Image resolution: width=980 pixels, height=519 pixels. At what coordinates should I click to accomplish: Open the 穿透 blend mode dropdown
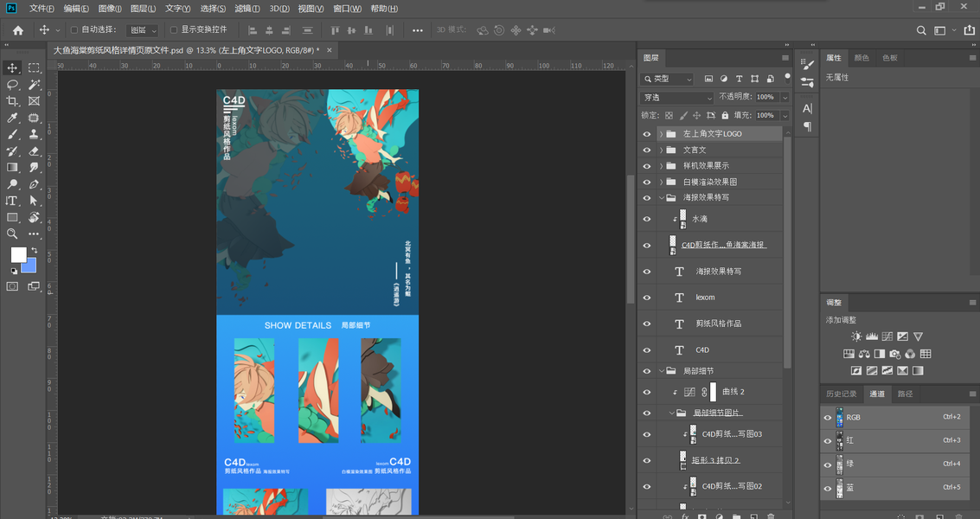pyautogui.click(x=677, y=98)
